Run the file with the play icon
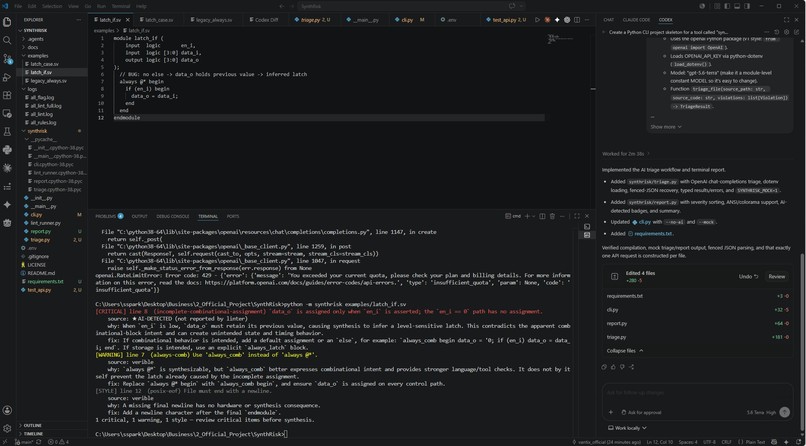The image size is (806, 446). (x=537, y=20)
